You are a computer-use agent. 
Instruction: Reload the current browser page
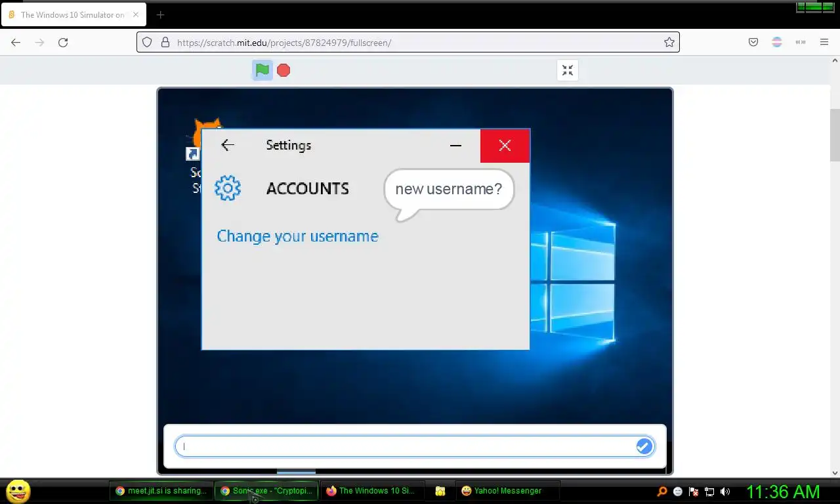(x=63, y=42)
